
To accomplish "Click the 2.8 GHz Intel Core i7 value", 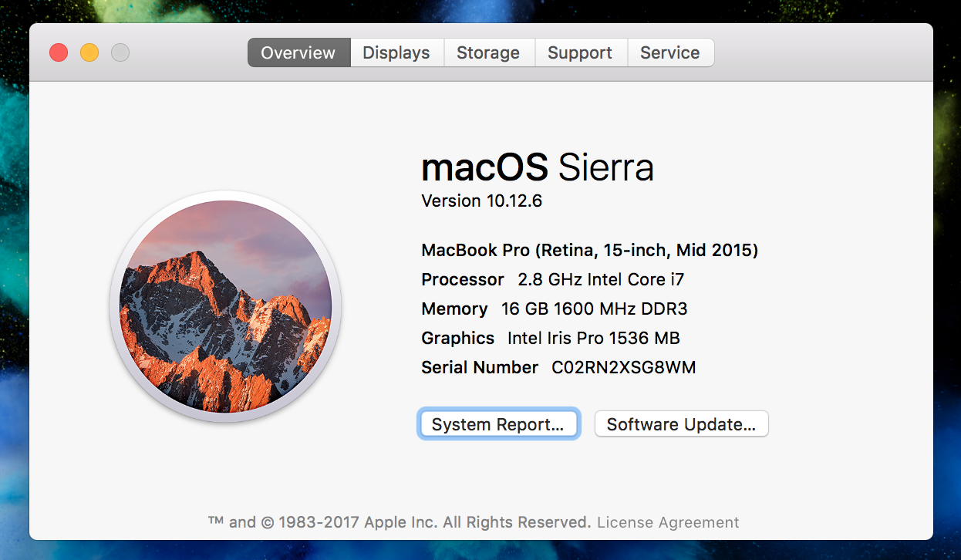I will pyautogui.click(x=601, y=279).
